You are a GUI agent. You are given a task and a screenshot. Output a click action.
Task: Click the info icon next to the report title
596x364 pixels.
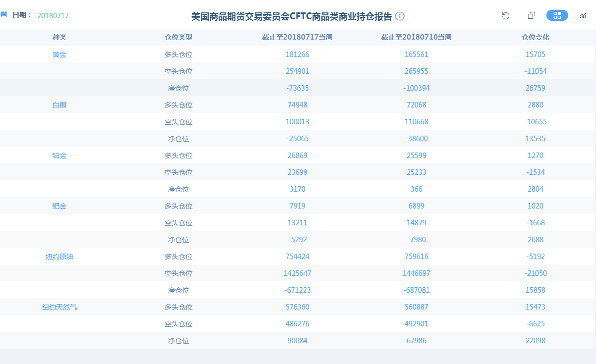tap(400, 16)
